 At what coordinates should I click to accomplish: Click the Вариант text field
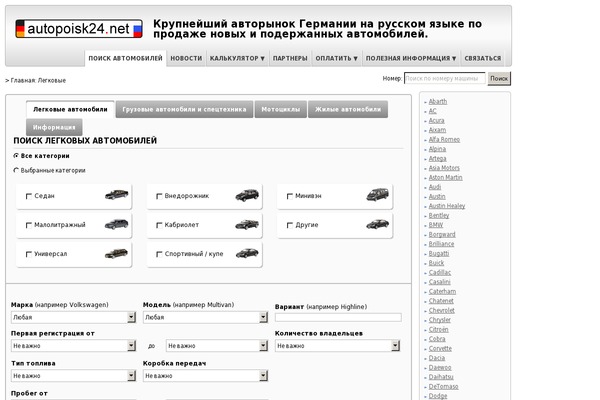tap(338, 317)
